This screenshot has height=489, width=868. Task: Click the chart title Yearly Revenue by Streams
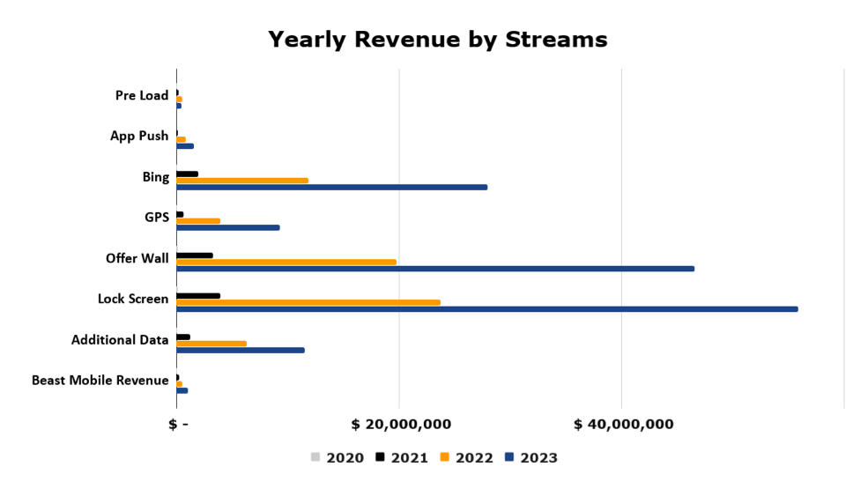(437, 40)
